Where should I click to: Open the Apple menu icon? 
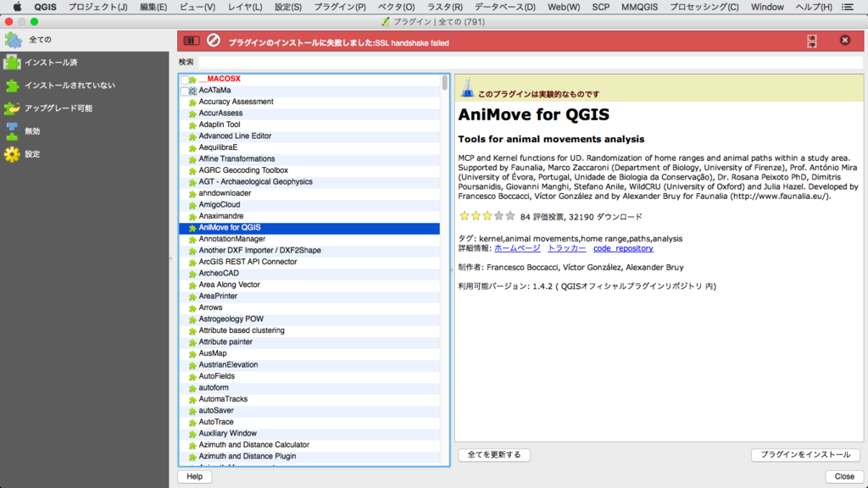point(17,7)
